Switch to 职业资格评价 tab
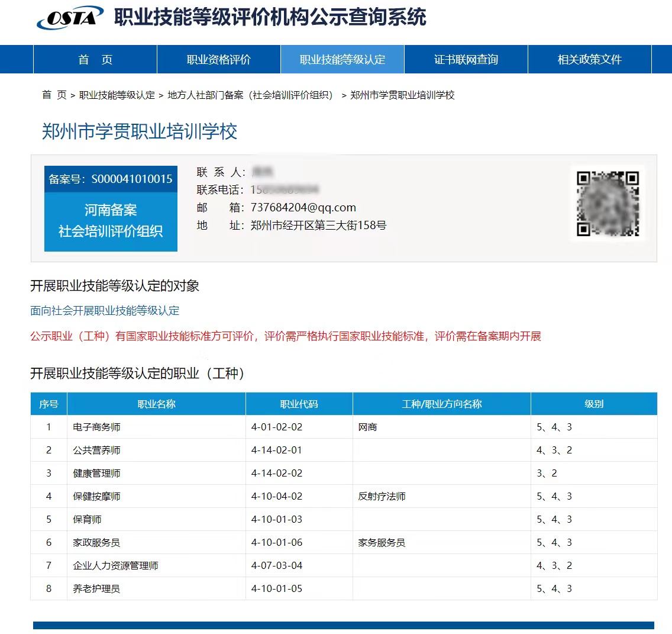 (218, 59)
